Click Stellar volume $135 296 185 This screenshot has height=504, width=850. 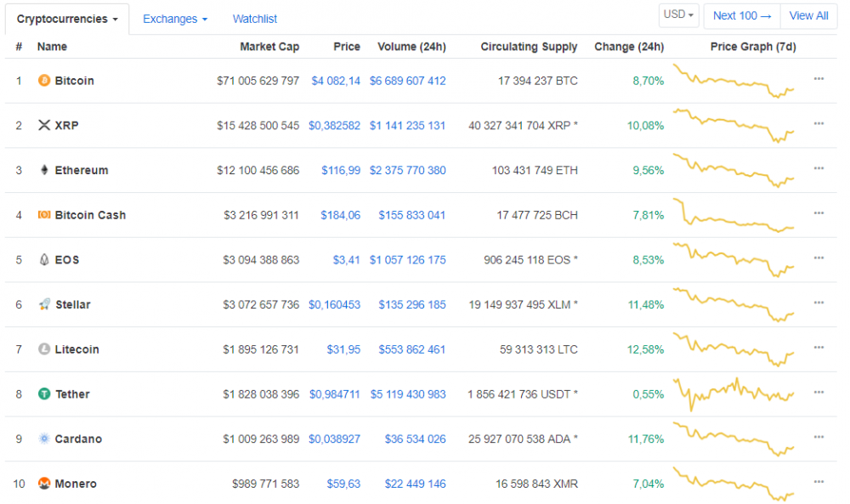[x=412, y=304]
